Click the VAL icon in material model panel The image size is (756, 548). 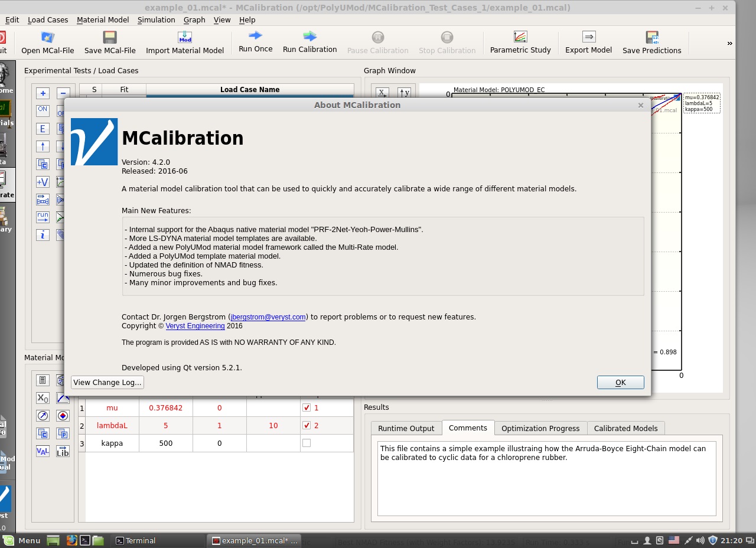[43, 451]
